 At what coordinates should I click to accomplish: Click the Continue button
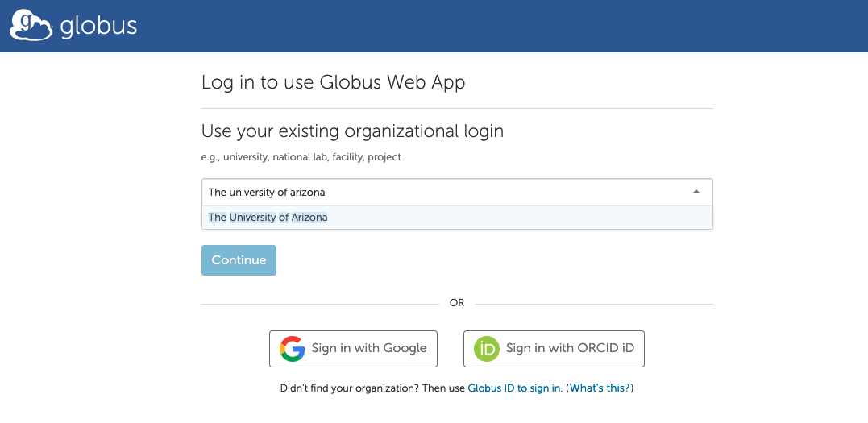coord(239,260)
